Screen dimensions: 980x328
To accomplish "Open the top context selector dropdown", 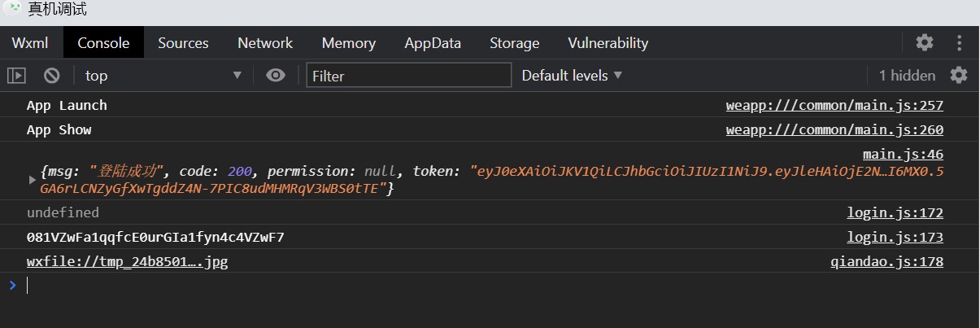I will point(163,76).
